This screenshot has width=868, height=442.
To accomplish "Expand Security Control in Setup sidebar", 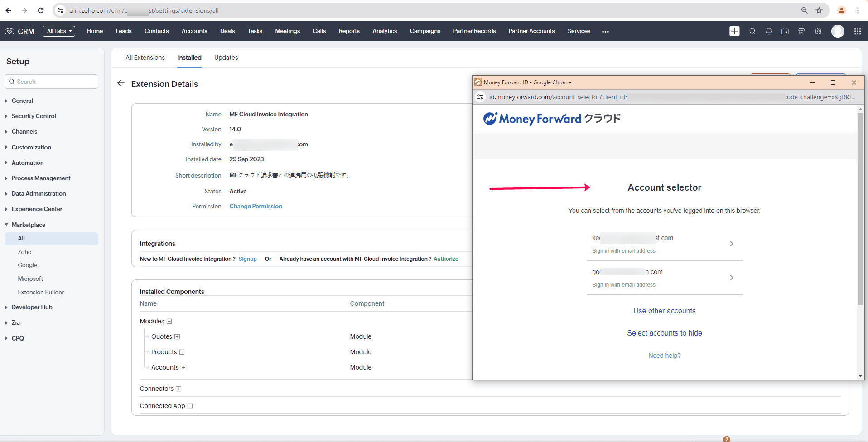I will coord(34,116).
